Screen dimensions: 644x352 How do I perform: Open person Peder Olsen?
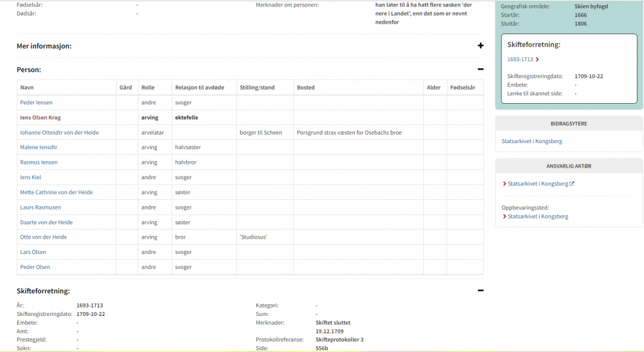pyautogui.click(x=35, y=267)
